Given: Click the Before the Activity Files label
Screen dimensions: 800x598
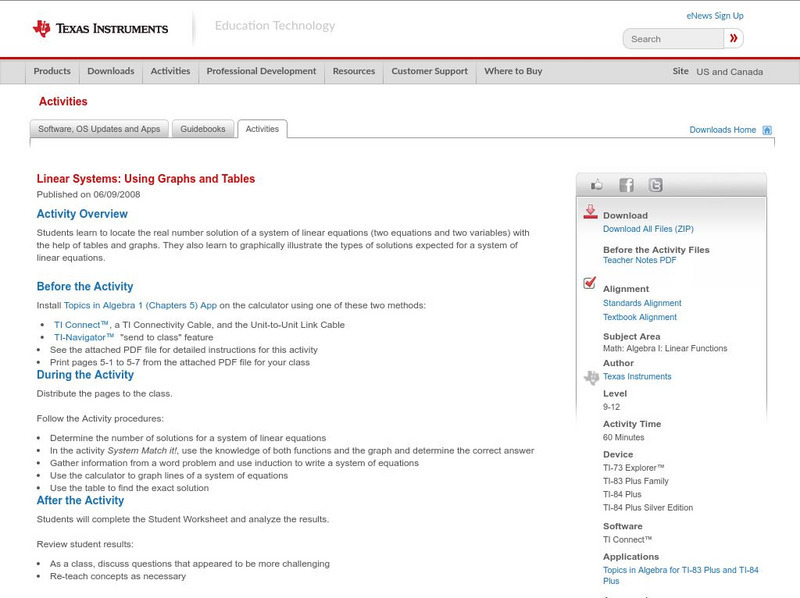Looking at the screenshot, I should [656, 250].
